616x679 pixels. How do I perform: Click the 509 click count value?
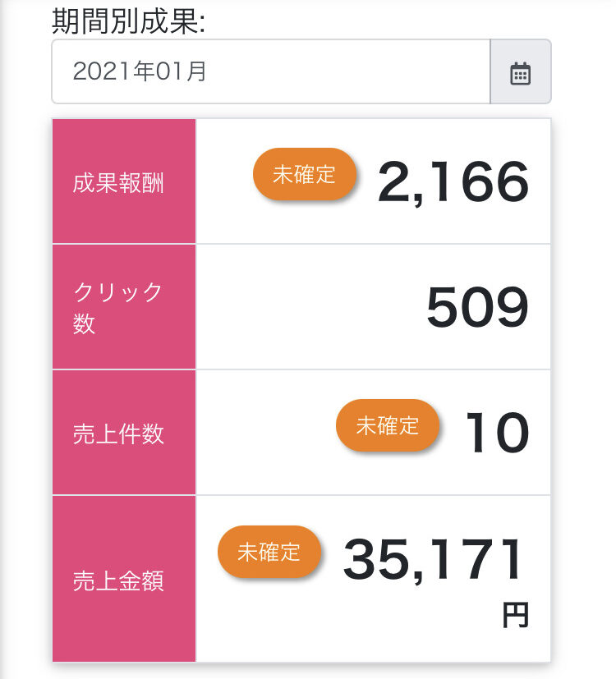click(x=477, y=307)
